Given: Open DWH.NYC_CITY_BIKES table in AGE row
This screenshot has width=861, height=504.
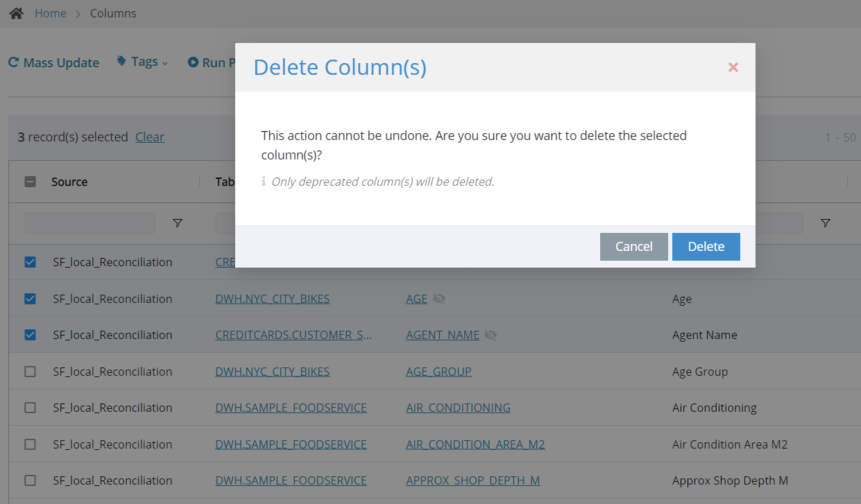Looking at the screenshot, I should (x=273, y=299).
